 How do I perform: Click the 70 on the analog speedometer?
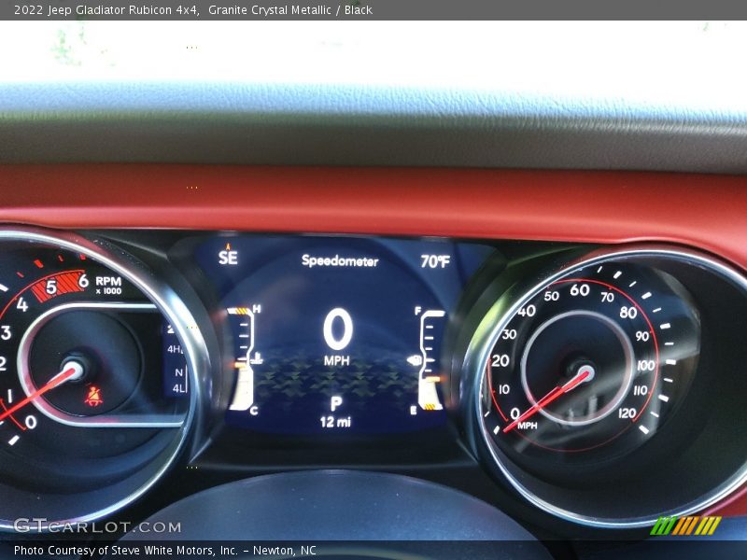pos(607,297)
